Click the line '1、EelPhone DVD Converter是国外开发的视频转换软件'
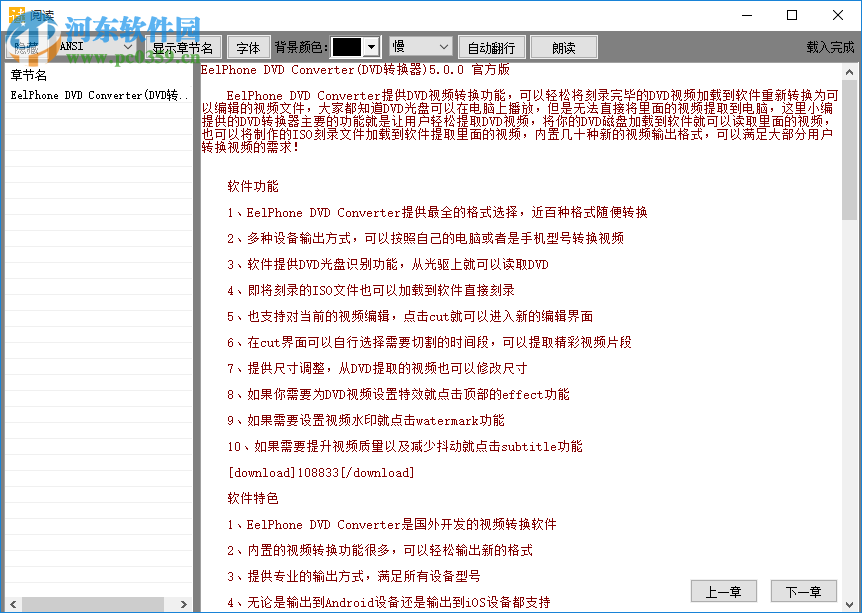Image resolution: width=862 pixels, height=613 pixels. [391, 524]
